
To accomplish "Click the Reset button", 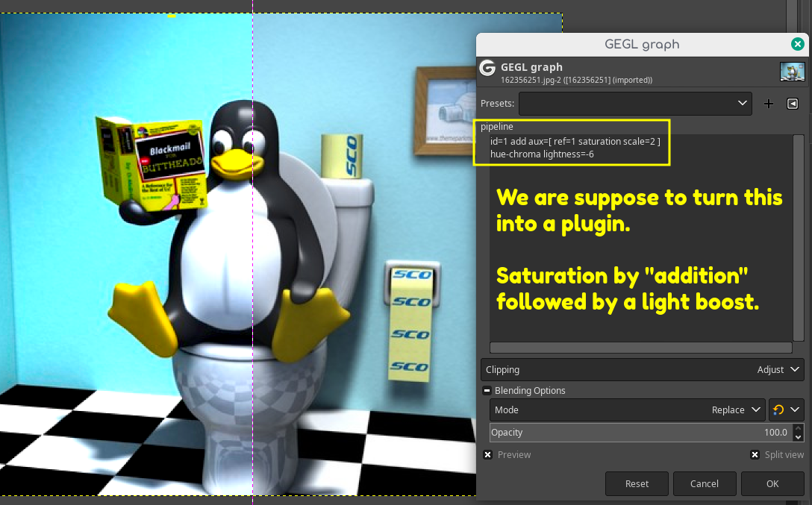I will tap(637, 484).
